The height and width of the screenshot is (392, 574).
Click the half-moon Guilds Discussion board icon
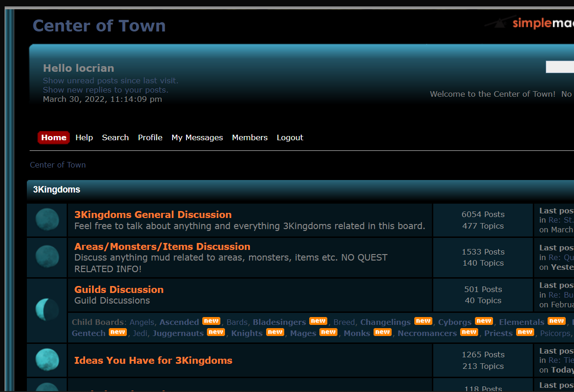tap(47, 310)
